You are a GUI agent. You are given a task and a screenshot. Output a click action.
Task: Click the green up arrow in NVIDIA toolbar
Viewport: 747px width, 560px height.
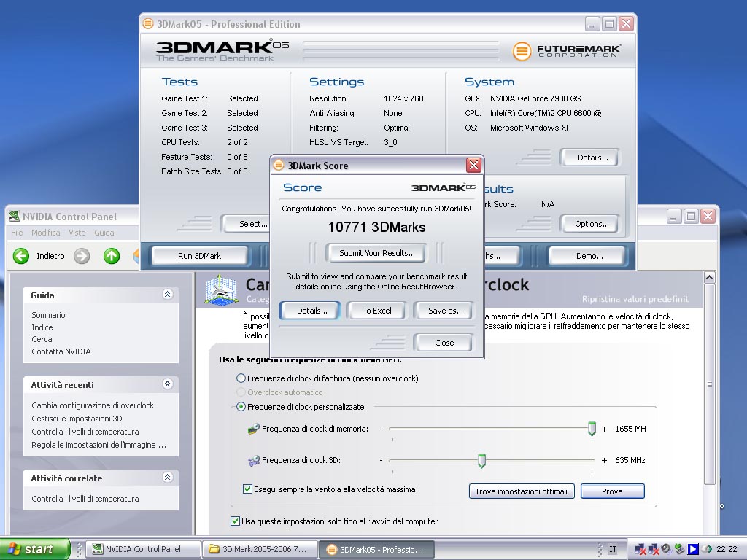tap(112, 256)
